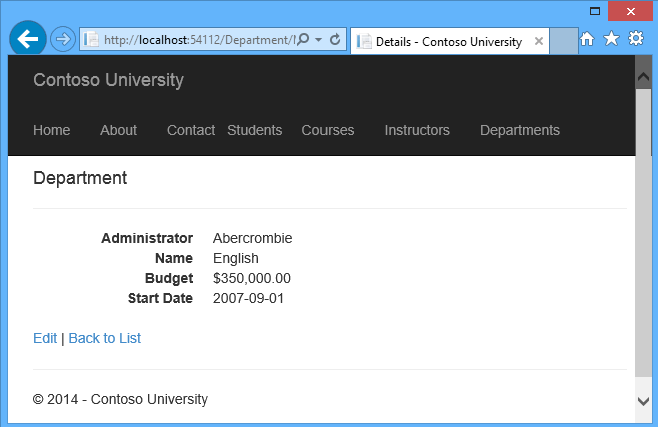
Task: Click the scrollbar down arrow
Action: 643,400
